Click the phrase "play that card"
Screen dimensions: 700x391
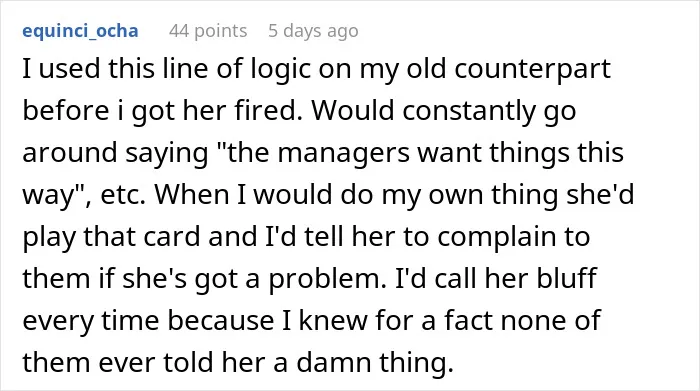(x=111, y=237)
